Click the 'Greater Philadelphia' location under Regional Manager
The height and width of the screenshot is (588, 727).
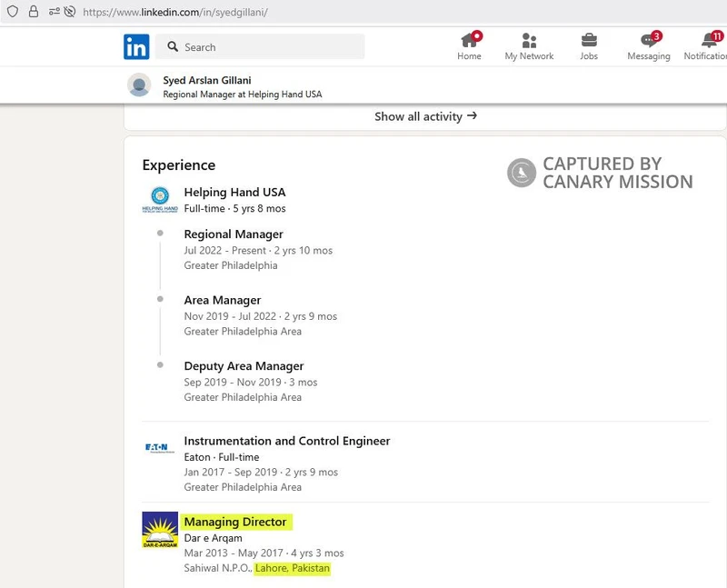pos(231,265)
